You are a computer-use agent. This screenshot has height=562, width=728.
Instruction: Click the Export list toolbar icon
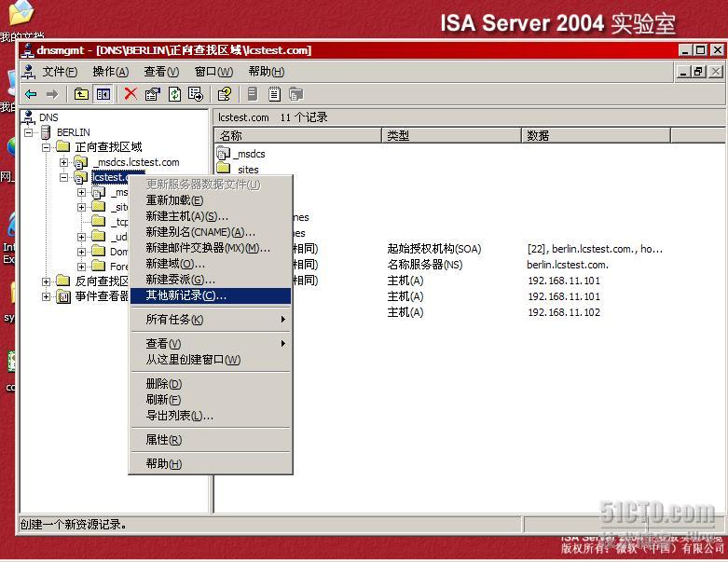point(196,95)
